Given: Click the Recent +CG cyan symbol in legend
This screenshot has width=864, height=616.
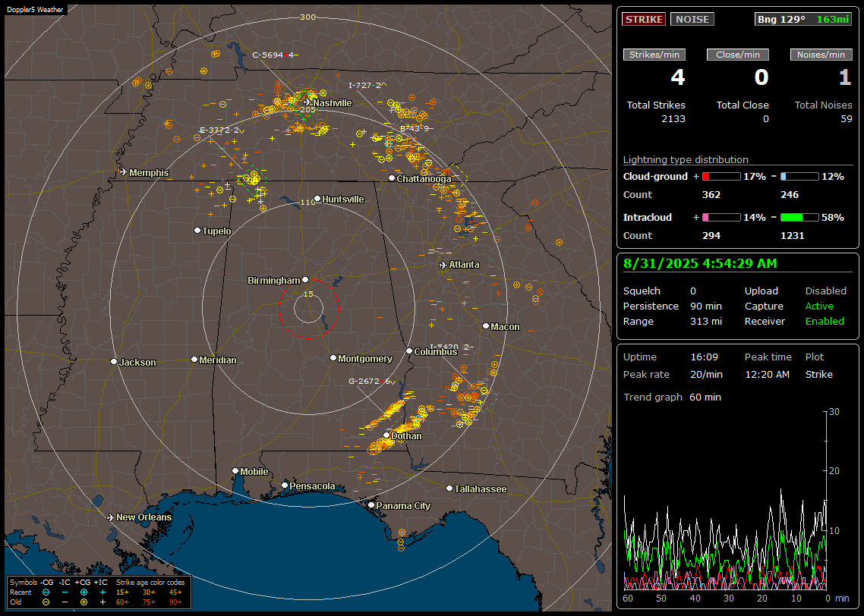Looking at the screenshot, I should coord(84,592).
